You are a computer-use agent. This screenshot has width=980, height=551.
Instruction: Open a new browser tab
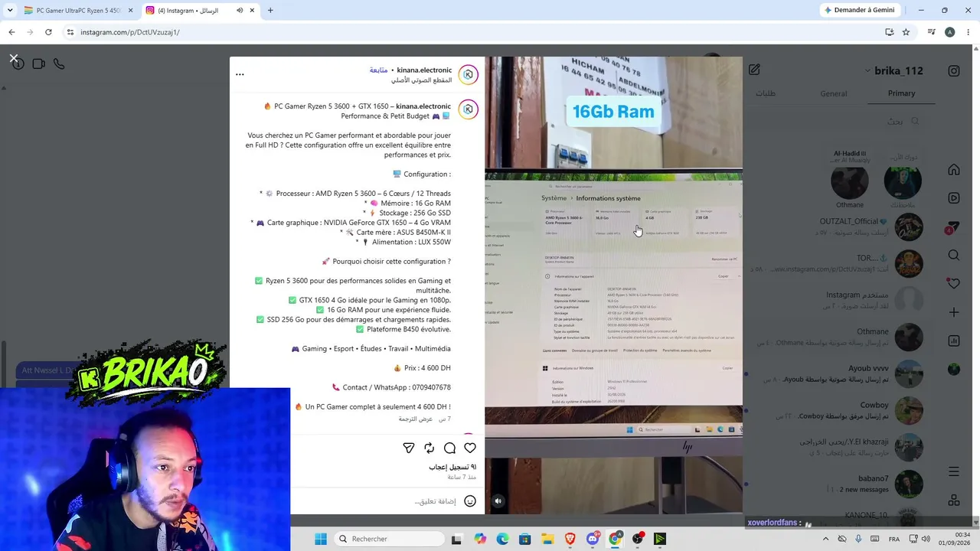tap(270, 11)
